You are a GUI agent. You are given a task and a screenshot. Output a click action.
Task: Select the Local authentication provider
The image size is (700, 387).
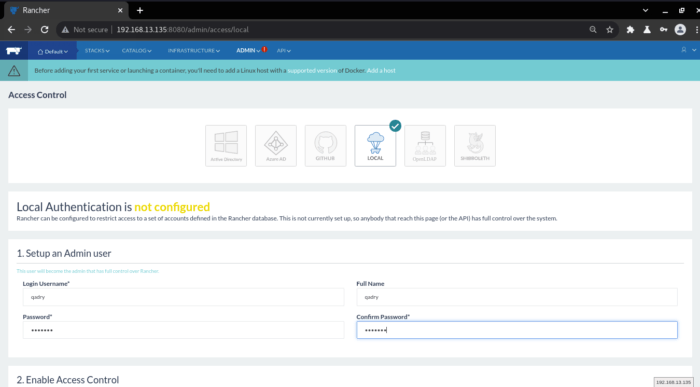375,146
